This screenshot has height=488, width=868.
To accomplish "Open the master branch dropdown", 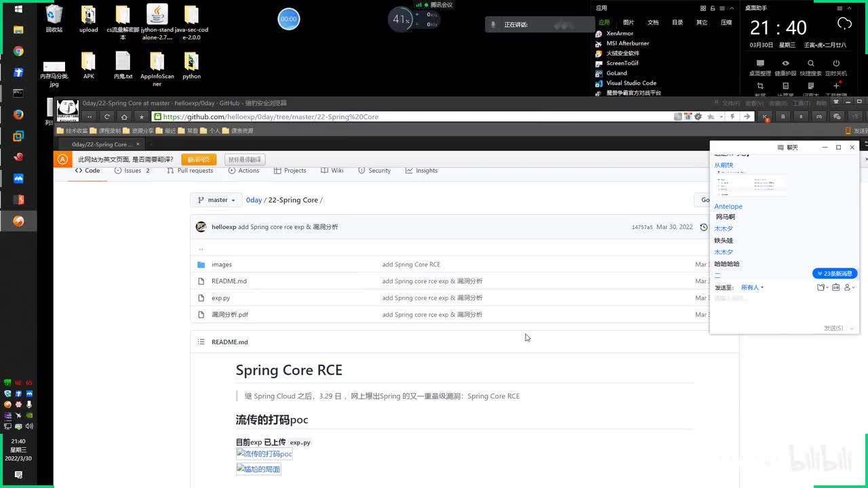I will (x=216, y=200).
